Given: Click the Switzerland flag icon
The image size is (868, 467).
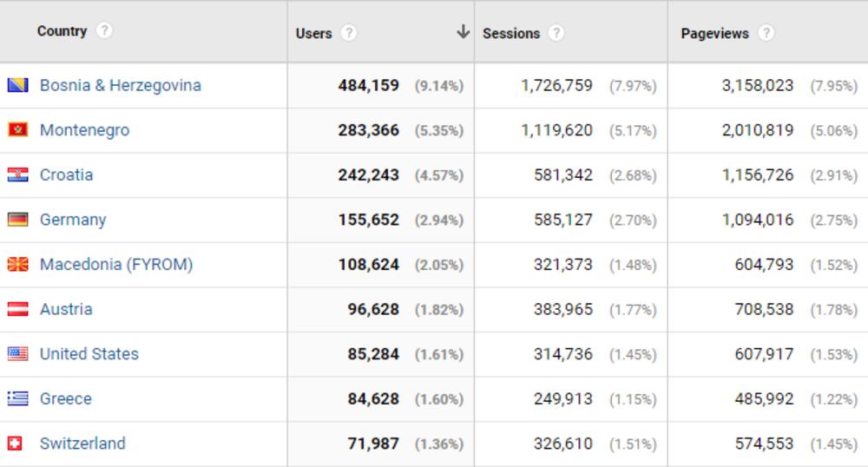Looking at the screenshot, I should coord(15,444).
